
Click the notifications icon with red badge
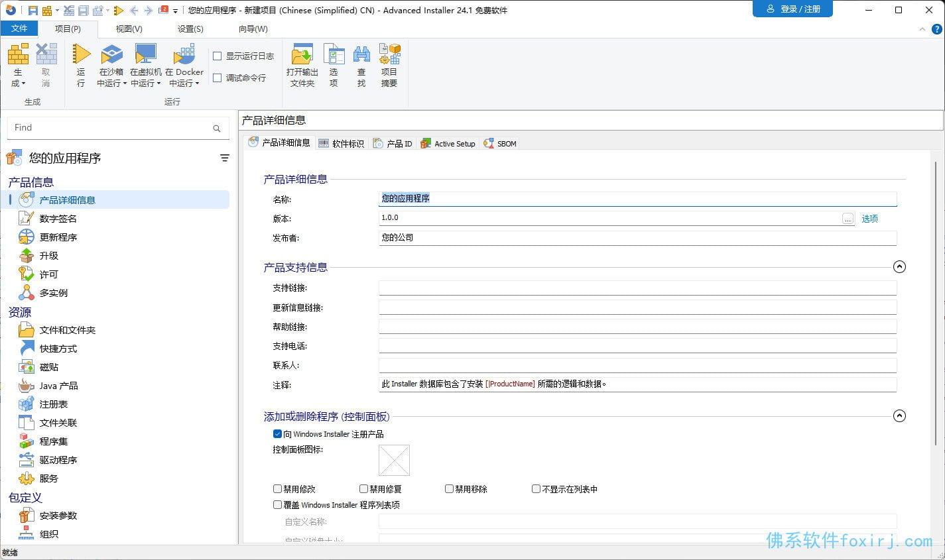coord(163,10)
